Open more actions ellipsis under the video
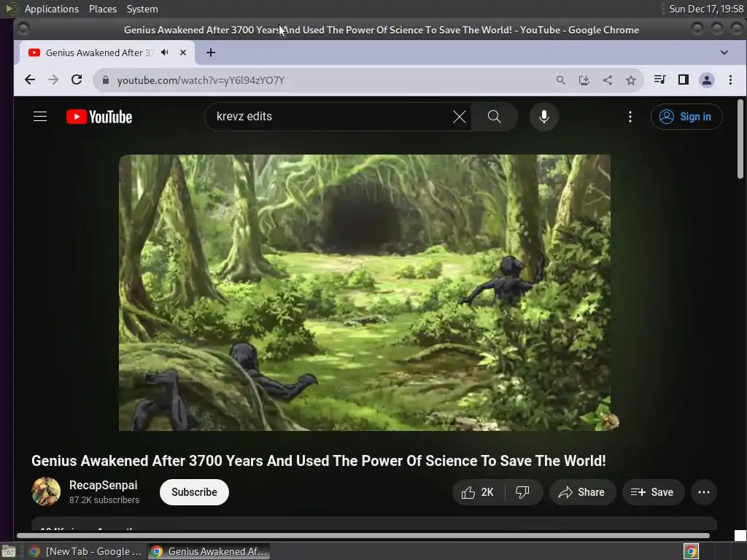Screen dimensions: 747x560 click(x=704, y=492)
